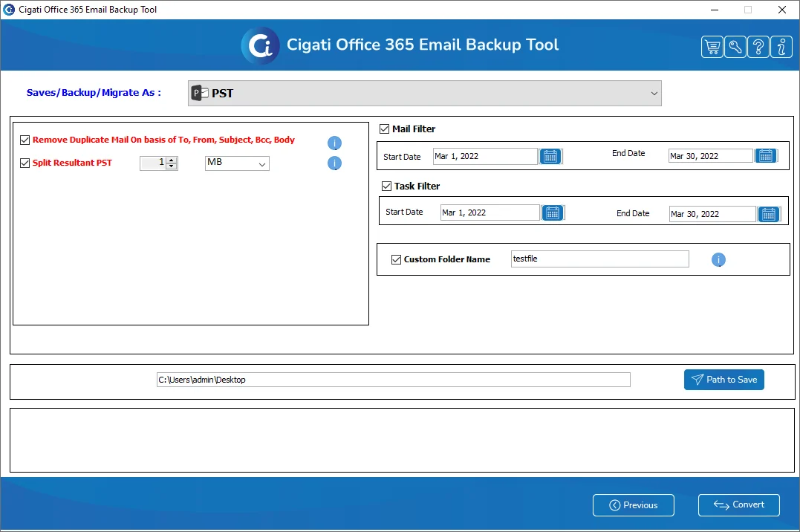Open the MB size unit dropdown
The width and height of the screenshot is (800, 532).
[x=237, y=163]
